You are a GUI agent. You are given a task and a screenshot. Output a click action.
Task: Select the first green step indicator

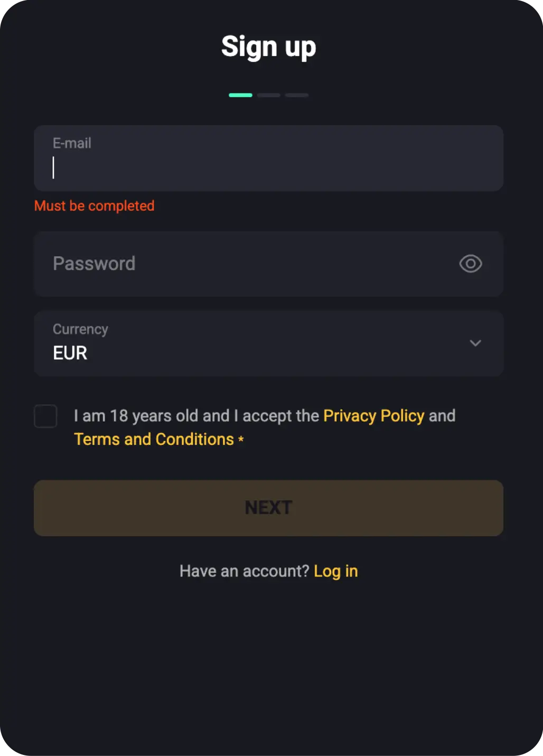click(x=240, y=95)
